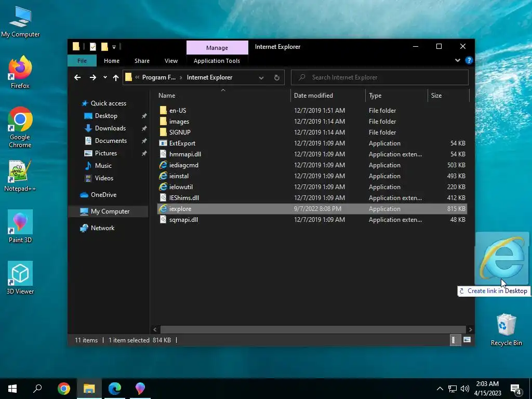Open the Application Tools tab

click(x=217, y=61)
